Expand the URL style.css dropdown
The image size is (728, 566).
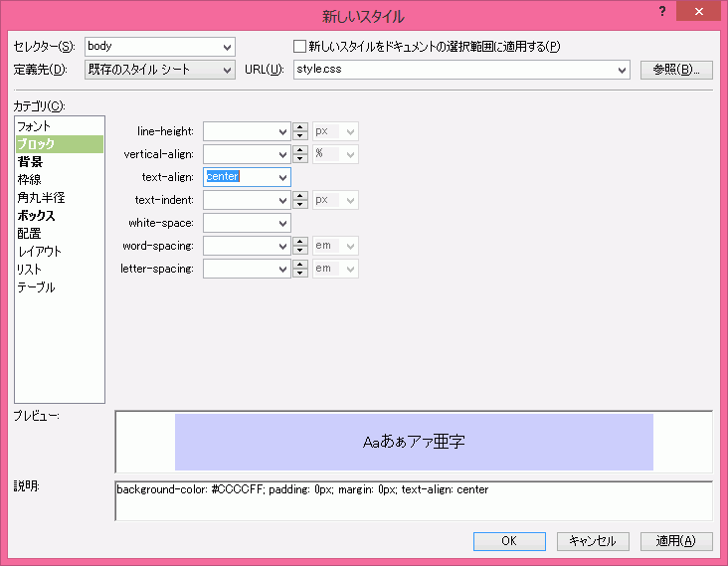pyautogui.click(x=622, y=70)
